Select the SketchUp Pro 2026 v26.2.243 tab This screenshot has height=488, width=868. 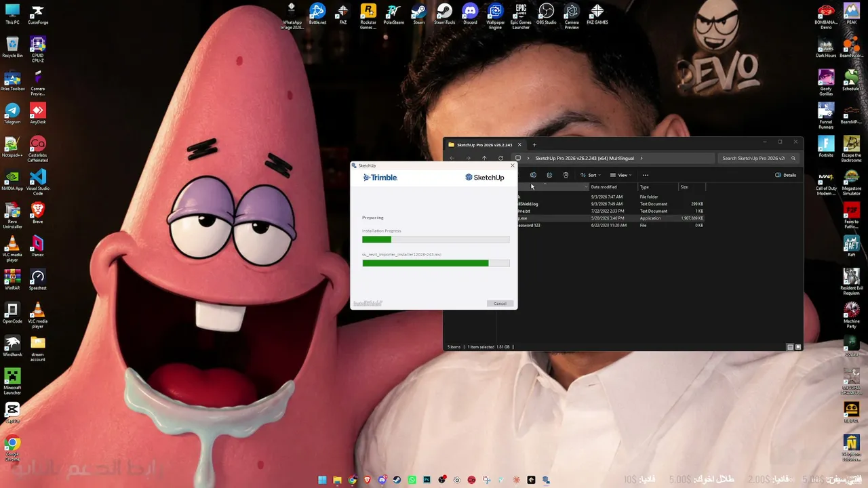point(485,144)
